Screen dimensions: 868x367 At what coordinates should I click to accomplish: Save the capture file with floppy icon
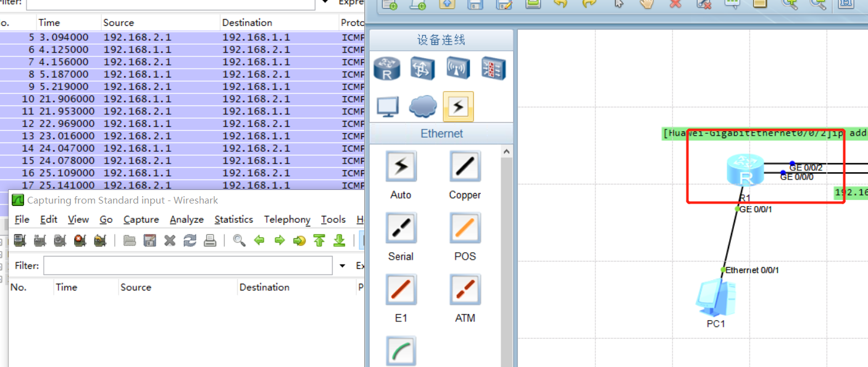[x=149, y=240]
